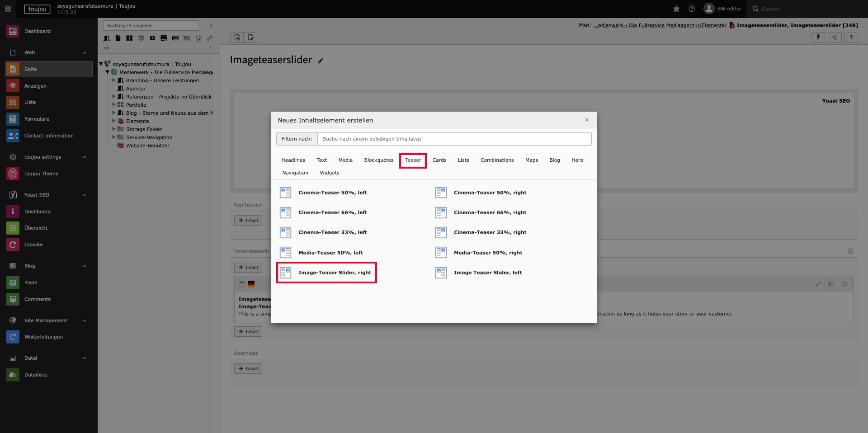The width and height of the screenshot is (868, 433).
Task: Focus the content type filter search field
Action: click(454, 139)
